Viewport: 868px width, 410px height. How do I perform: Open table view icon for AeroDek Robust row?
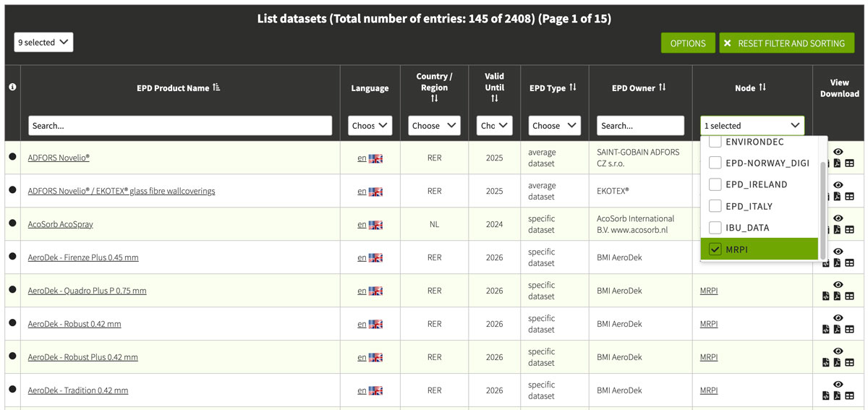tap(849, 329)
